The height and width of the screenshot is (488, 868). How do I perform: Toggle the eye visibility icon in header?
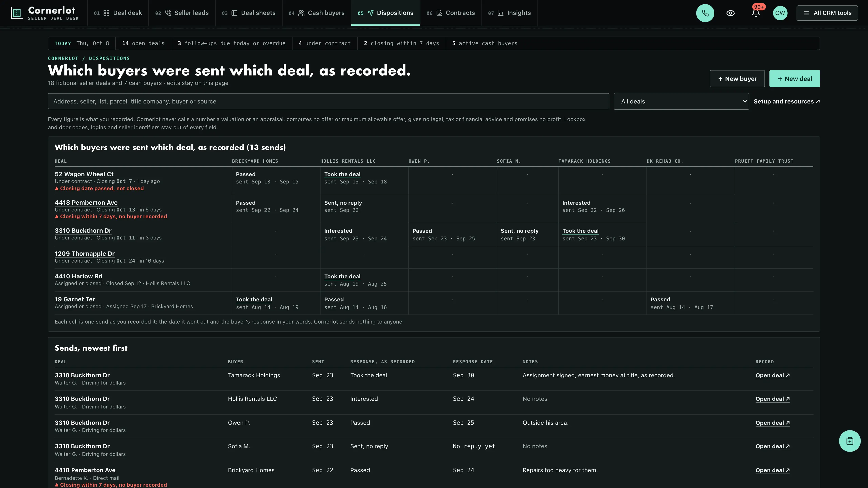click(x=730, y=13)
